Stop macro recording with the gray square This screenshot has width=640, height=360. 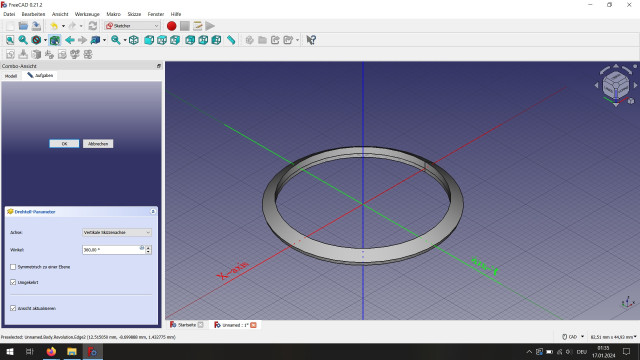pos(184,26)
